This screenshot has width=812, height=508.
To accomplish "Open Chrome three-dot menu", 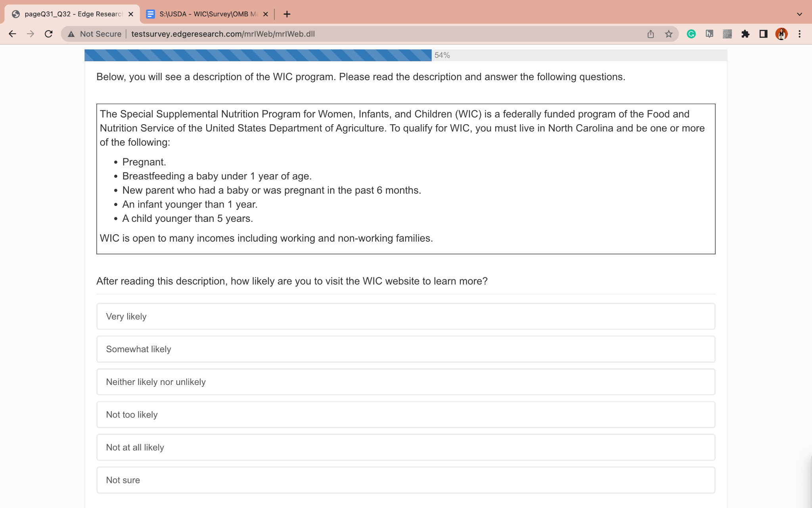I will (799, 34).
